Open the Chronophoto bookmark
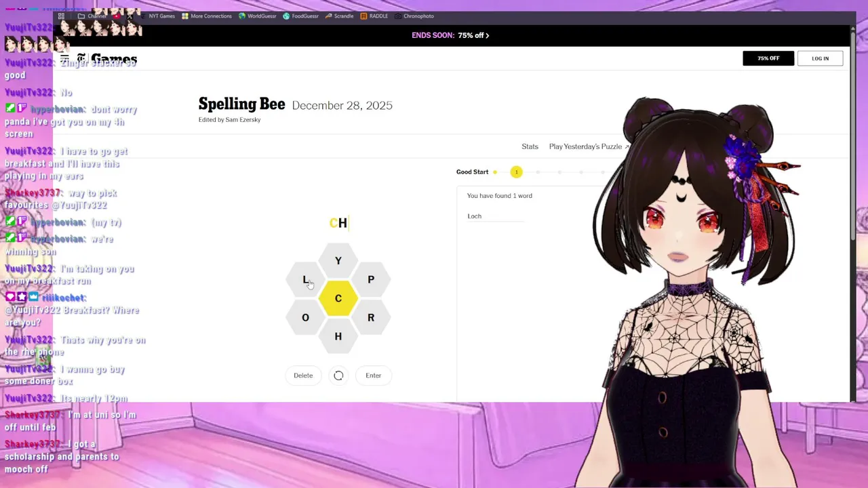The height and width of the screenshot is (488, 868). pyautogui.click(x=414, y=16)
